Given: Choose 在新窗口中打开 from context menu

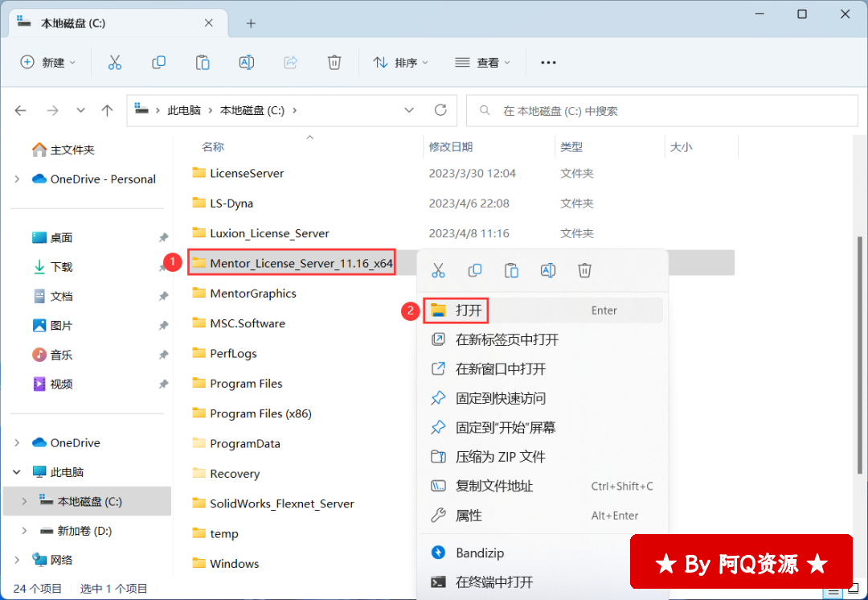Looking at the screenshot, I should click(x=542, y=369).
